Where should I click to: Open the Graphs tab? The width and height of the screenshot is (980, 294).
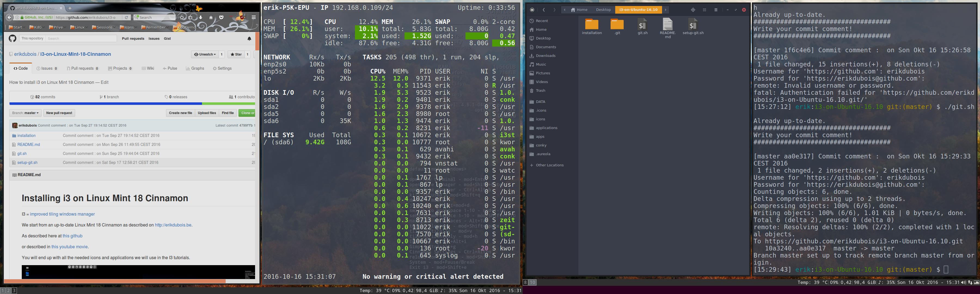click(x=195, y=68)
